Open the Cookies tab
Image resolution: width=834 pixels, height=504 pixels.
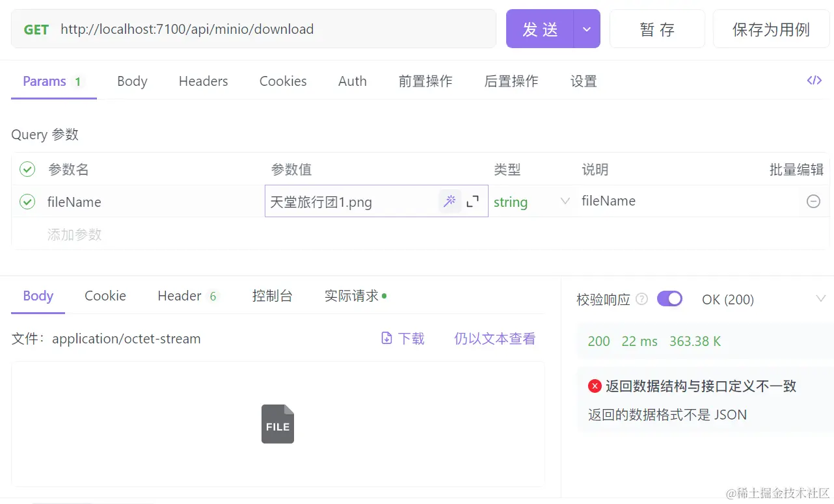pyautogui.click(x=283, y=81)
